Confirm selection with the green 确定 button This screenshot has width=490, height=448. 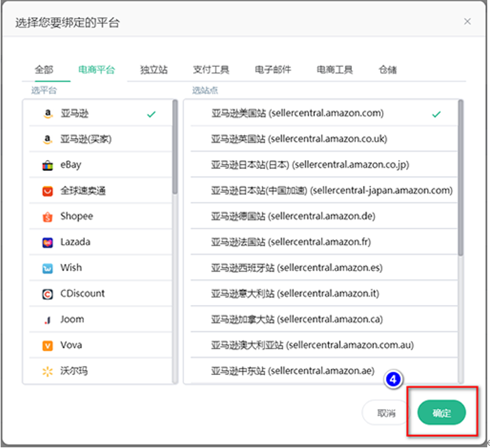pyautogui.click(x=441, y=412)
